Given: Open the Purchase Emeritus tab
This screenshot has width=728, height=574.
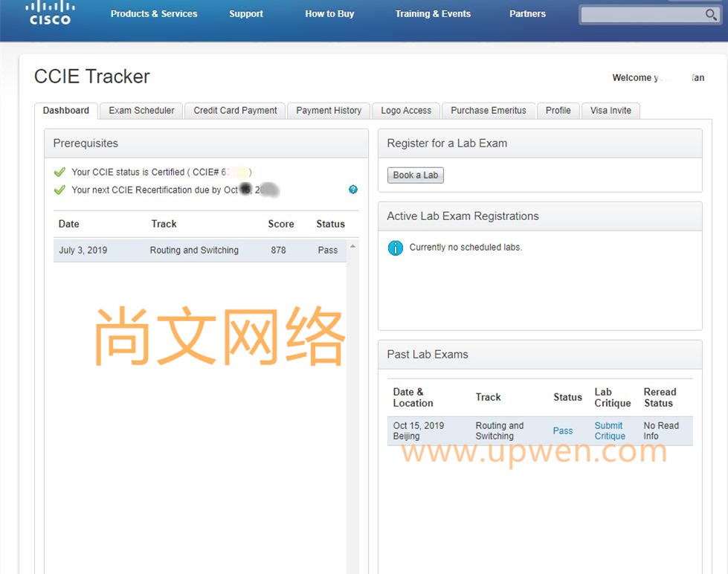Looking at the screenshot, I should pyautogui.click(x=489, y=111).
